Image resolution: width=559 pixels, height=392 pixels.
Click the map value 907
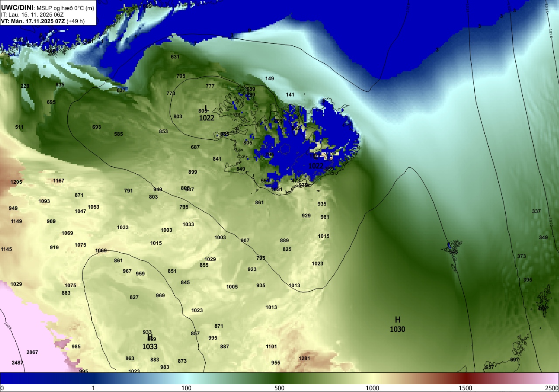coord(245,241)
